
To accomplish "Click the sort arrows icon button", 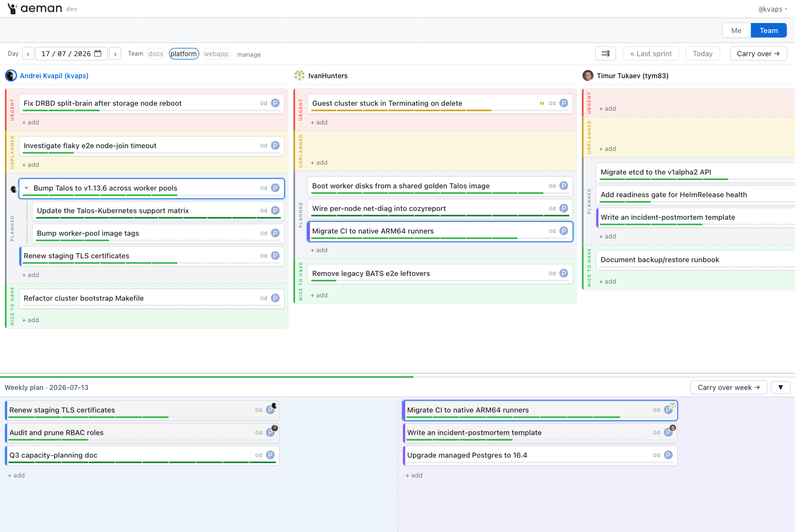I will (606, 53).
